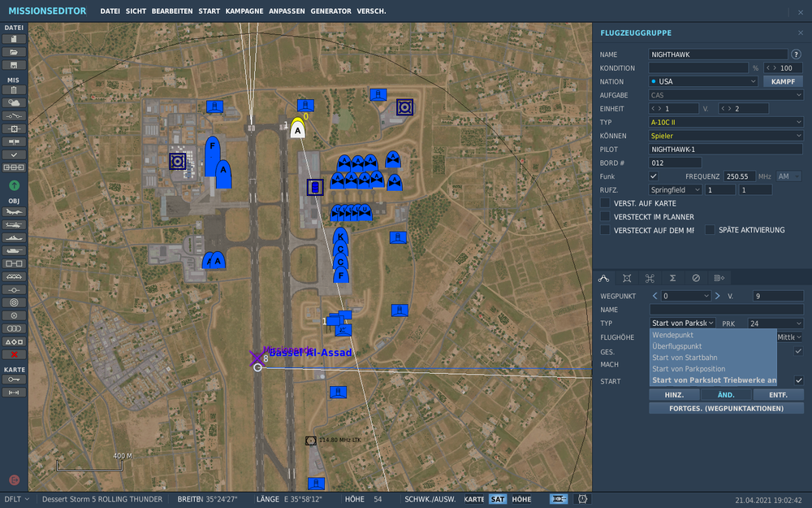Image resolution: width=812 pixels, height=508 pixels.
Task: Enable VERSTECKT AUF DEM MFD checkbox
Action: pos(605,230)
